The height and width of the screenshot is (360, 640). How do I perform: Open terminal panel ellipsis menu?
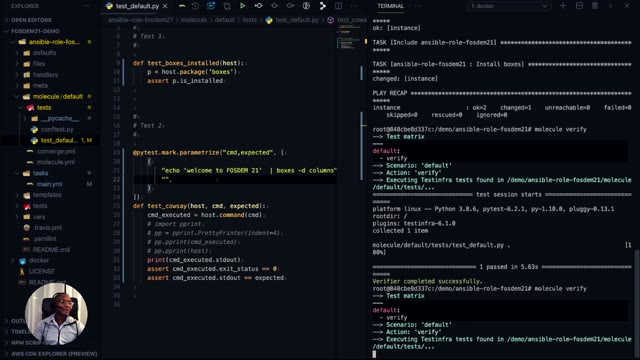[418, 6]
